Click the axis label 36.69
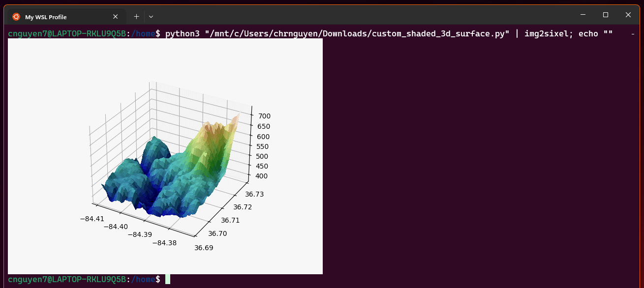Viewport: 644px width, 288px height. [204, 247]
